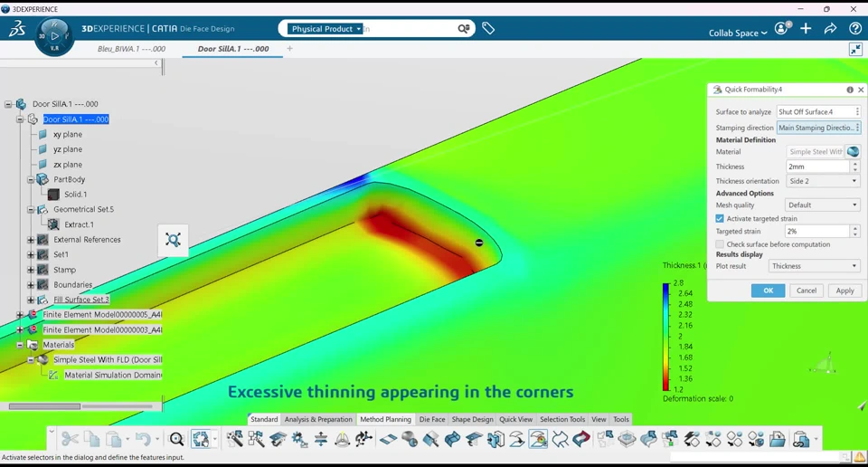Select Fill Surface Set.3 in tree
868x467 pixels.
pos(81,300)
